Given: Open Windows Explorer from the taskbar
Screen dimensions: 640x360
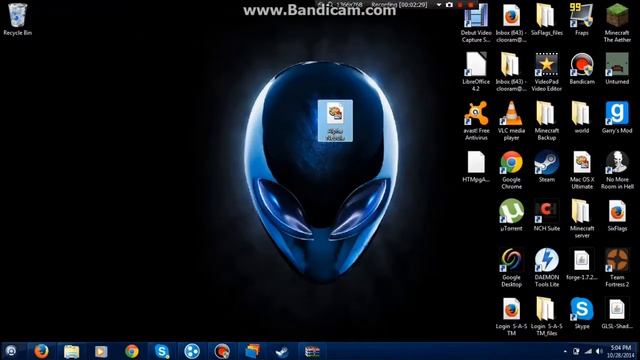Looking at the screenshot, I should point(71,351).
